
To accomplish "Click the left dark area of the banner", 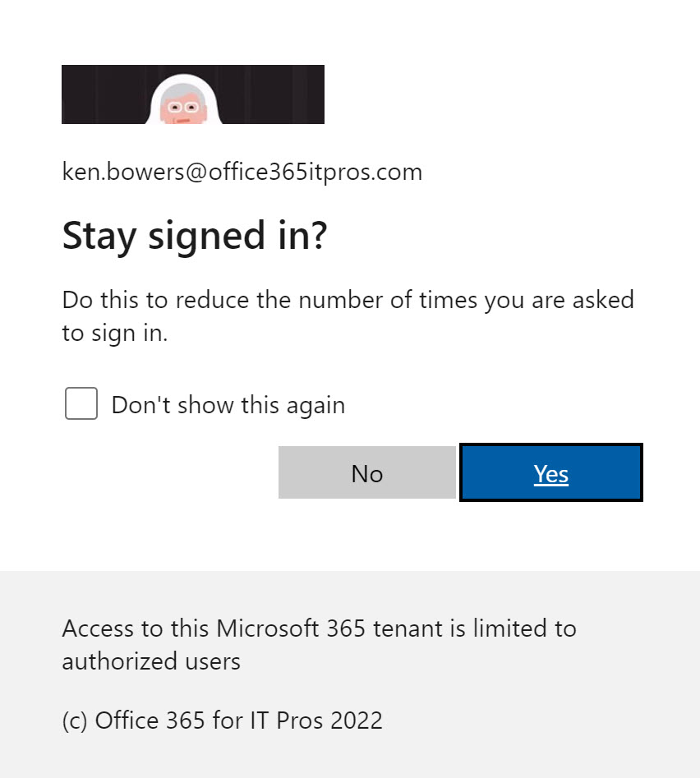I will pos(103,94).
